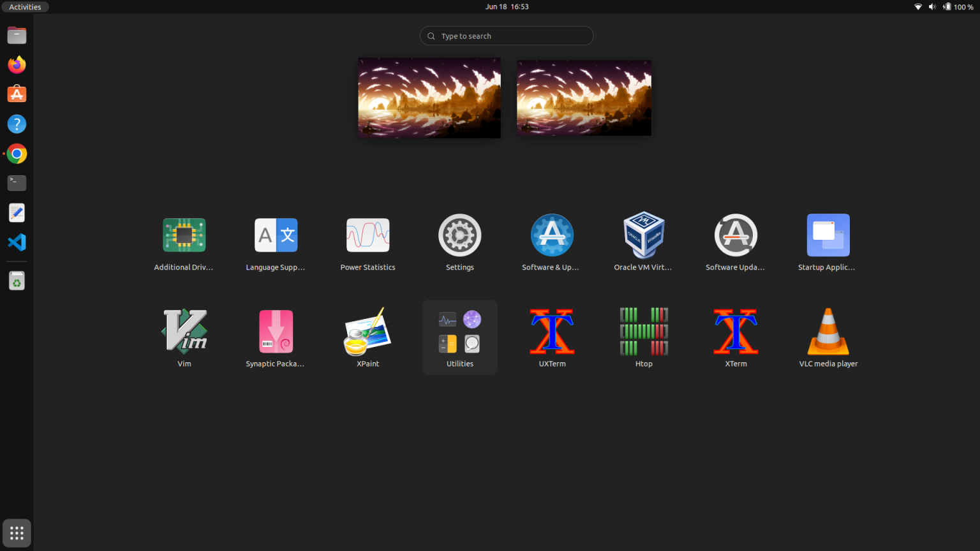Expand the Utilities app folder
Screen dimensions: 980x551
coord(459,332)
